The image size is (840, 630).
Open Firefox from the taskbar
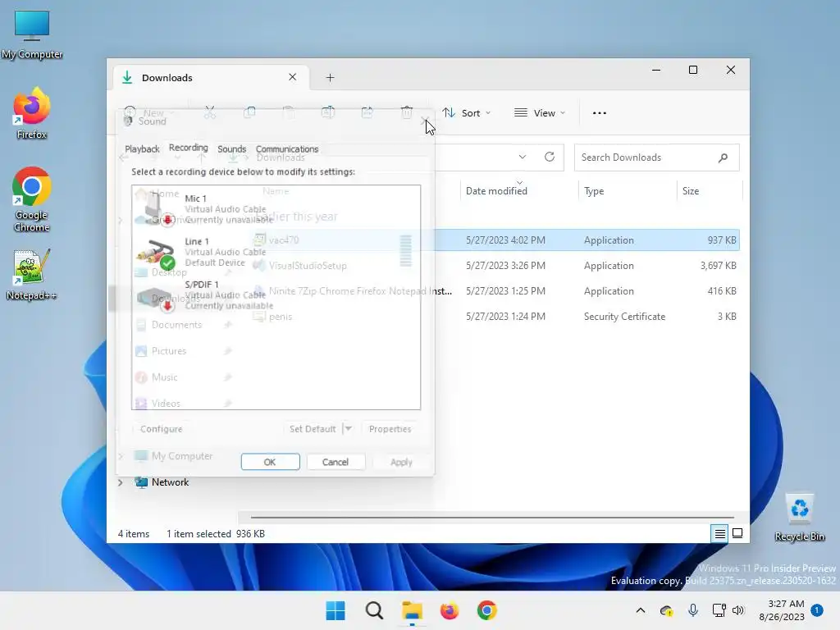coord(450,610)
